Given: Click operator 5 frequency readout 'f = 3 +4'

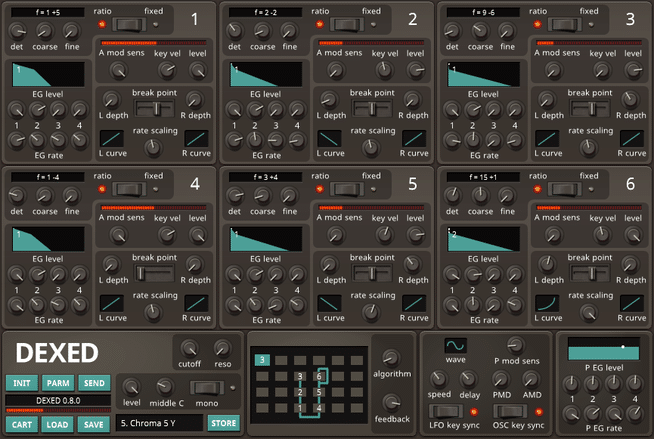Looking at the screenshot, I should pos(265,177).
